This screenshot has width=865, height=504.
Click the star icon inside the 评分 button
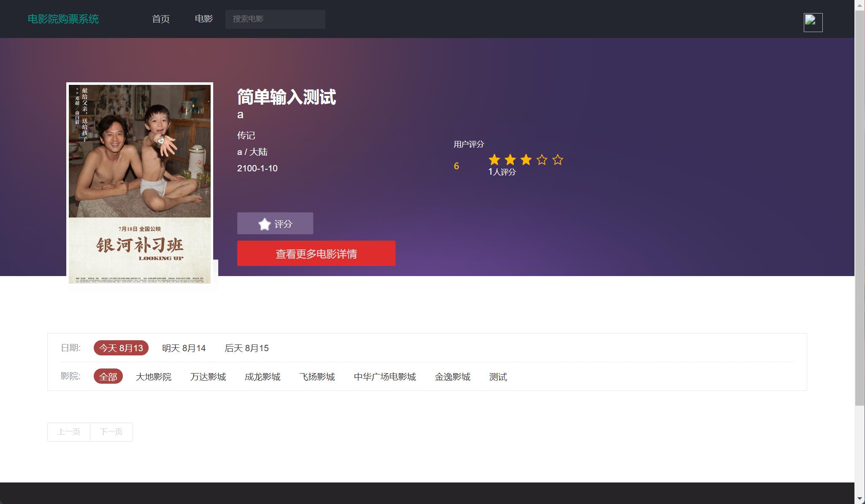[x=265, y=223]
